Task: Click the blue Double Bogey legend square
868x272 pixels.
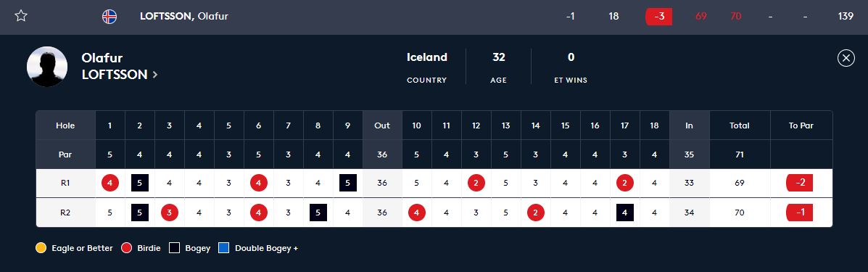Action: tap(223, 248)
